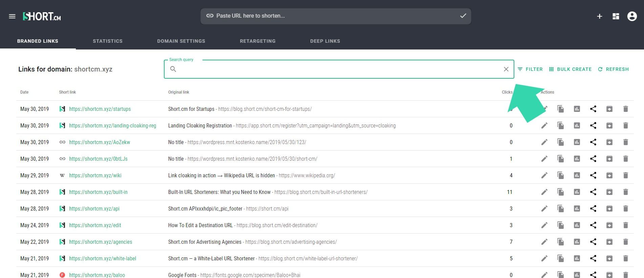Share the startups short link
644x278 pixels.
[x=593, y=109]
